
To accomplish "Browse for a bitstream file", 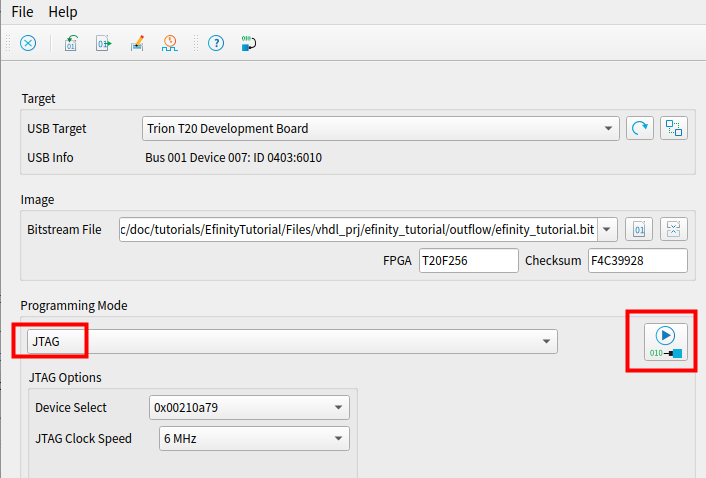I will [x=639, y=230].
